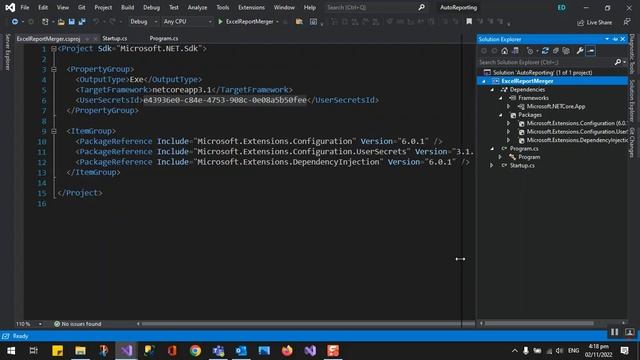Toggle Preview Selected Items in Solution Explorer
This screenshot has width=640, height=360.
pyautogui.click(x=591, y=51)
